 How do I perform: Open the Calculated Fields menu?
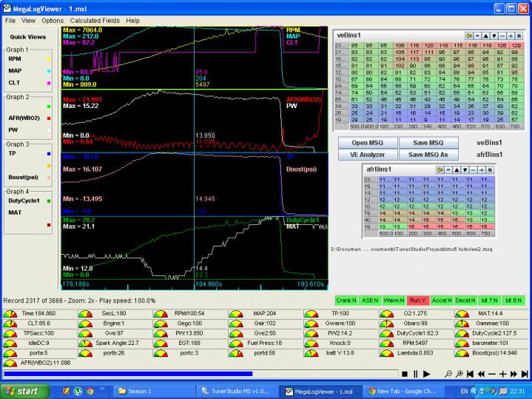click(x=95, y=21)
